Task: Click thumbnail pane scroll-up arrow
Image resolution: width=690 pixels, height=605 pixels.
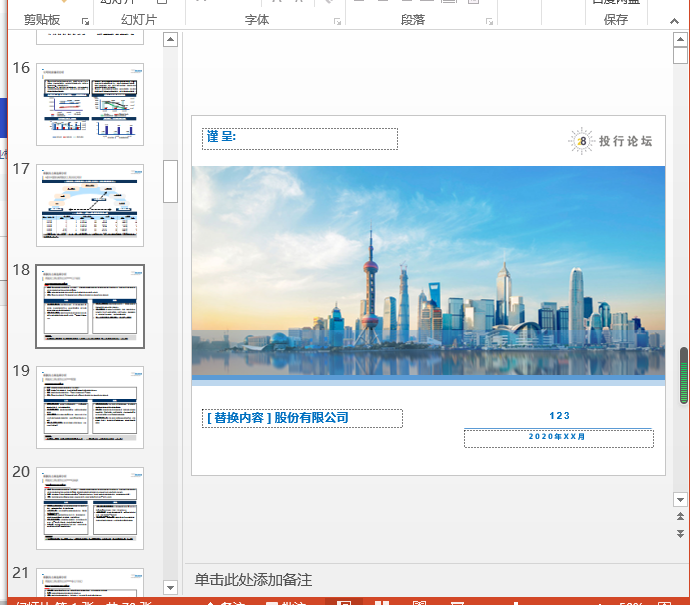Action: (x=170, y=40)
